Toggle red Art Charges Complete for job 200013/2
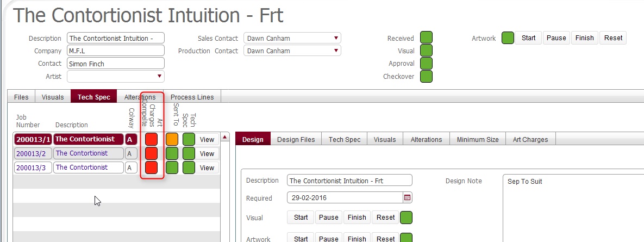The height and width of the screenshot is (242, 644). pyautogui.click(x=151, y=153)
